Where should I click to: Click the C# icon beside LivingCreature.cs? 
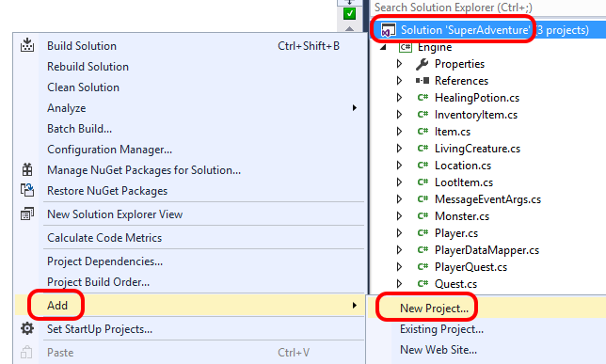click(x=423, y=149)
